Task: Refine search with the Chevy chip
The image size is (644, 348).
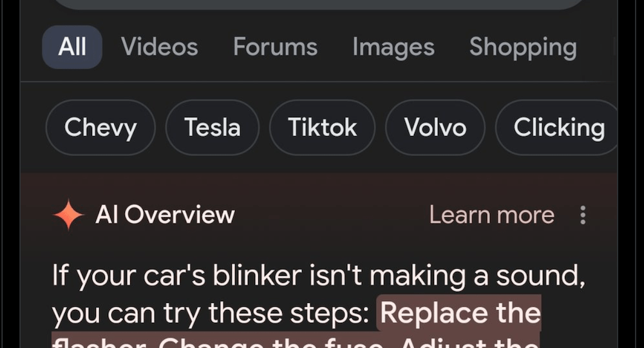Action: pos(100,128)
